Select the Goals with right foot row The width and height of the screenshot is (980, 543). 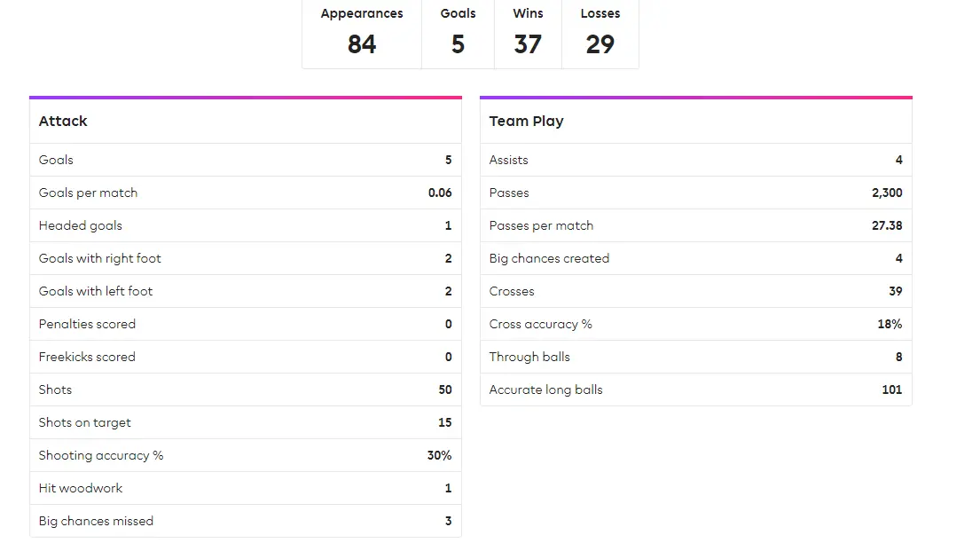point(245,258)
